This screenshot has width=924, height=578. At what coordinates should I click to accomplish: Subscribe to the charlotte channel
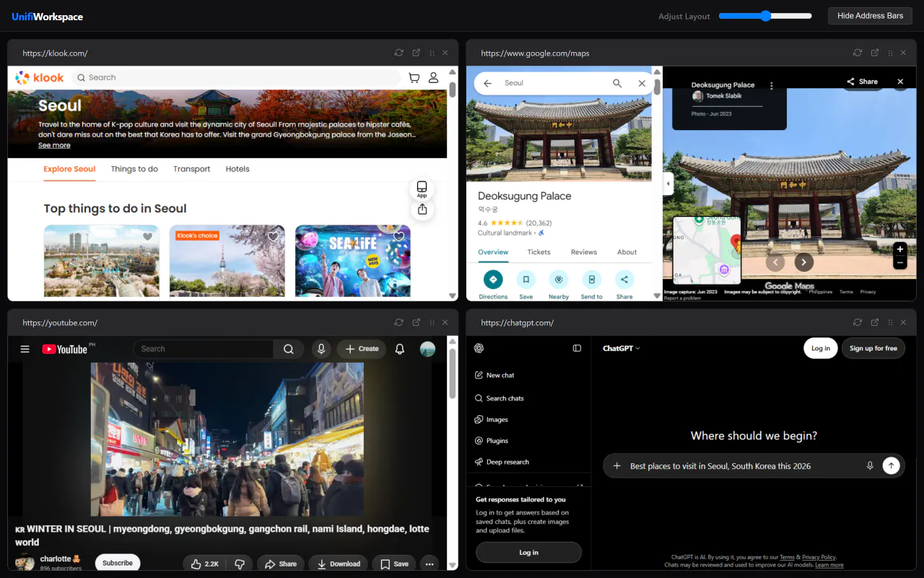[x=118, y=563]
